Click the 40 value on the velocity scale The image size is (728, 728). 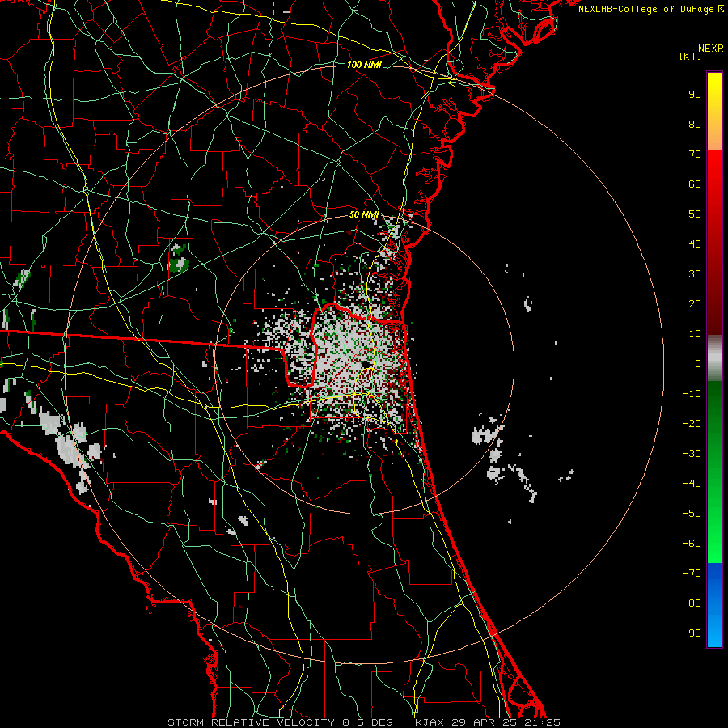(x=695, y=244)
